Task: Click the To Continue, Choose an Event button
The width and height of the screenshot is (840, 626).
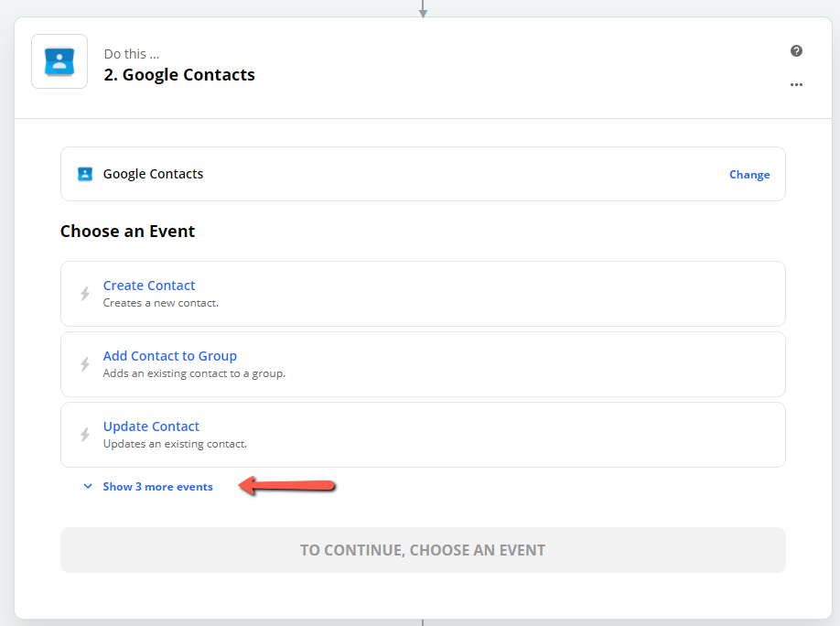Action: [423, 550]
